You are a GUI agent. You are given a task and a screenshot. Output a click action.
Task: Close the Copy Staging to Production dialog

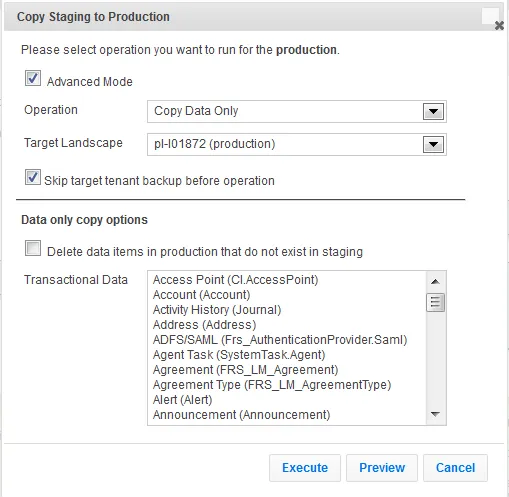point(499,25)
